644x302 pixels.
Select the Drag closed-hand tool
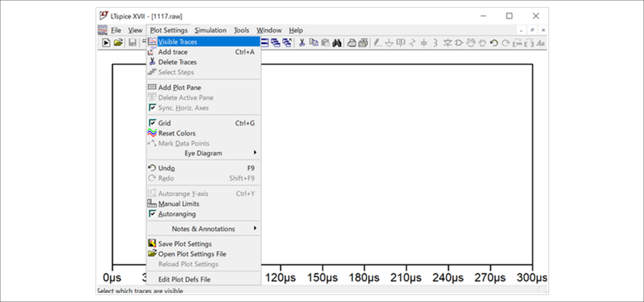tap(482, 43)
